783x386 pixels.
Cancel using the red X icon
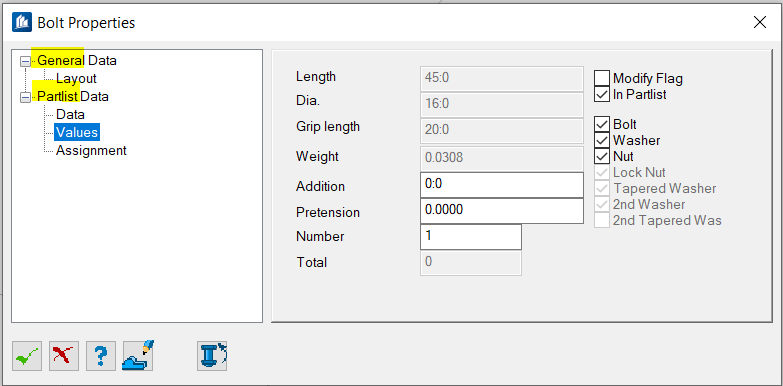click(x=64, y=356)
